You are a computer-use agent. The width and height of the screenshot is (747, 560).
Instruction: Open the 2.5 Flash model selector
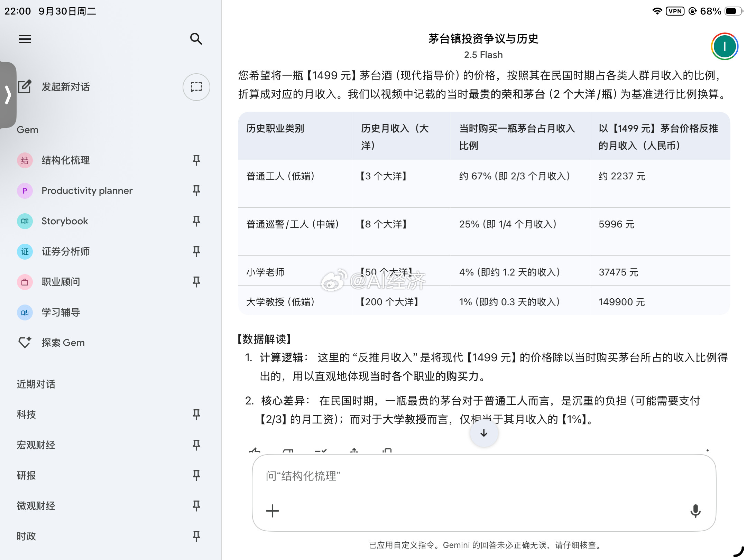(483, 55)
